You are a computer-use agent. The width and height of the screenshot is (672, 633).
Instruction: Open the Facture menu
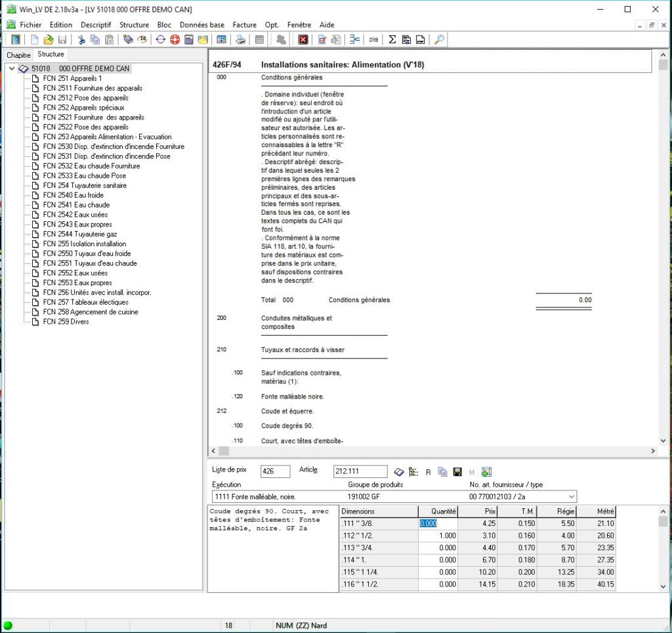click(x=244, y=25)
